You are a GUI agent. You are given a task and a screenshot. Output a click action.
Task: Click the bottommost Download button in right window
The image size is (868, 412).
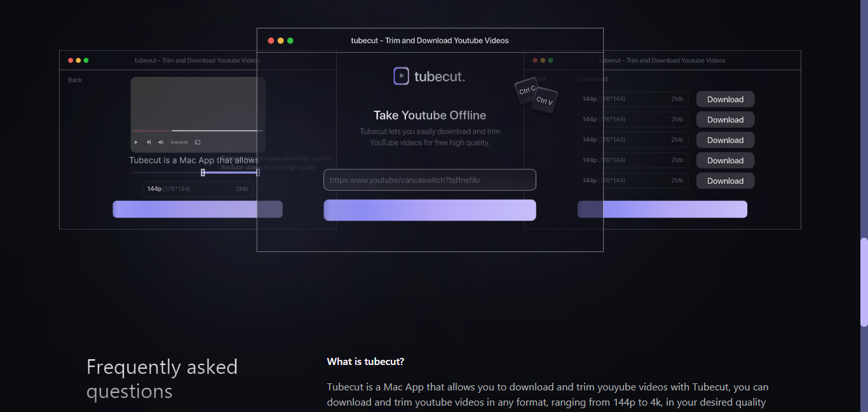pos(725,181)
